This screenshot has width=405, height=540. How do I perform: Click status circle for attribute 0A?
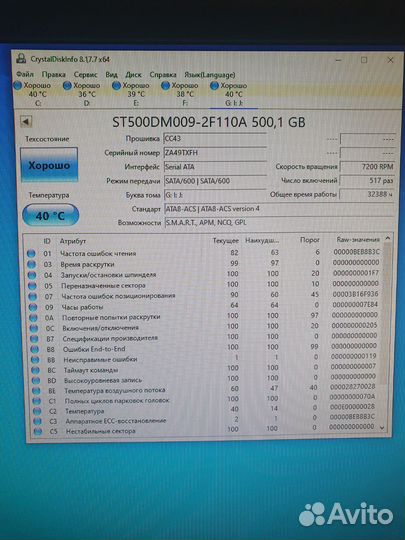[x=33, y=318]
